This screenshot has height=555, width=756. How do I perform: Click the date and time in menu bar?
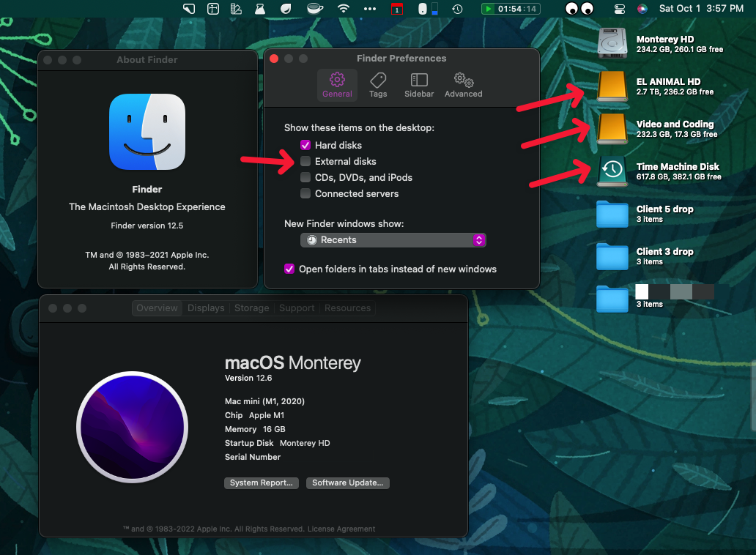(x=701, y=9)
